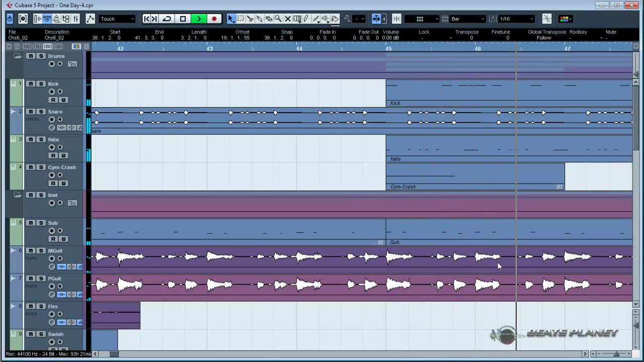
Task: Toggle the event info line
Action: click(x=47, y=19)
